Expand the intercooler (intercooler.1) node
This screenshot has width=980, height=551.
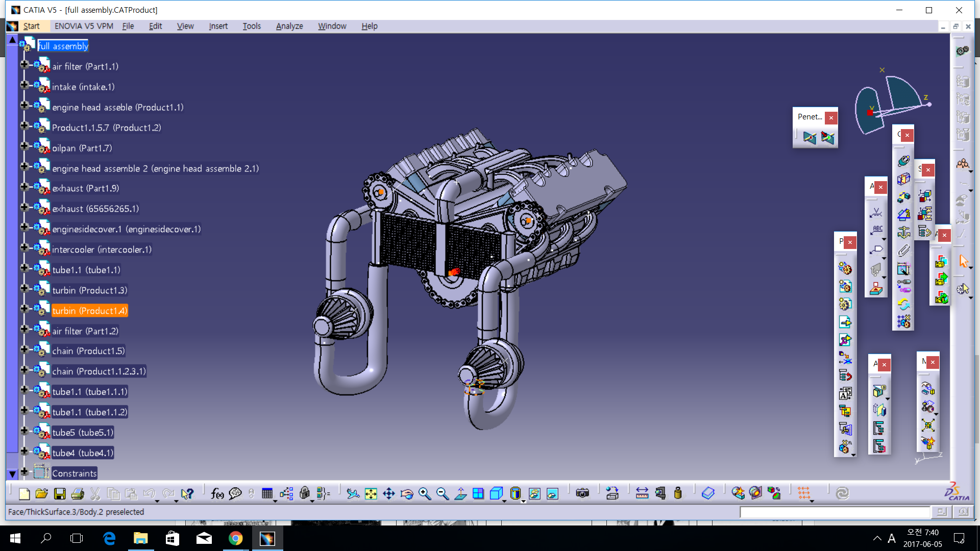tap(24, 247)
